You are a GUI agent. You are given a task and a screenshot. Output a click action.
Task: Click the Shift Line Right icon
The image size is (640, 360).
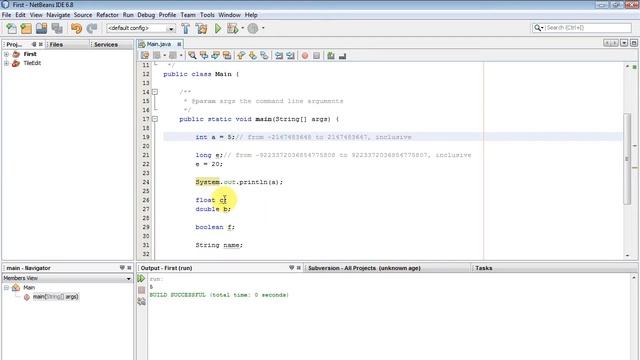291,56
